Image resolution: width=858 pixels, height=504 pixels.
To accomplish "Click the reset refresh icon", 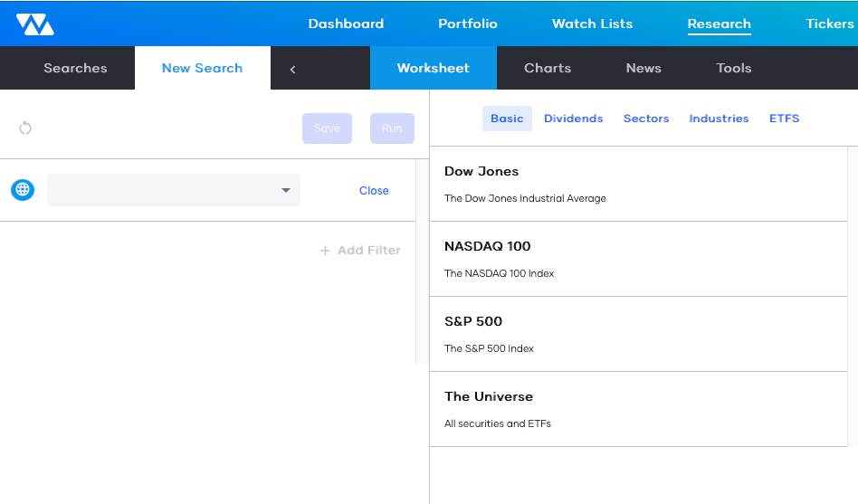I will [x=25, y=128].
